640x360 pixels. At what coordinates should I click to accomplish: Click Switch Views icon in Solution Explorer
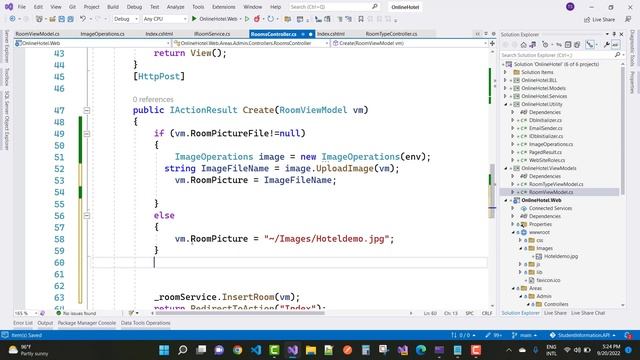coord(533,44)
